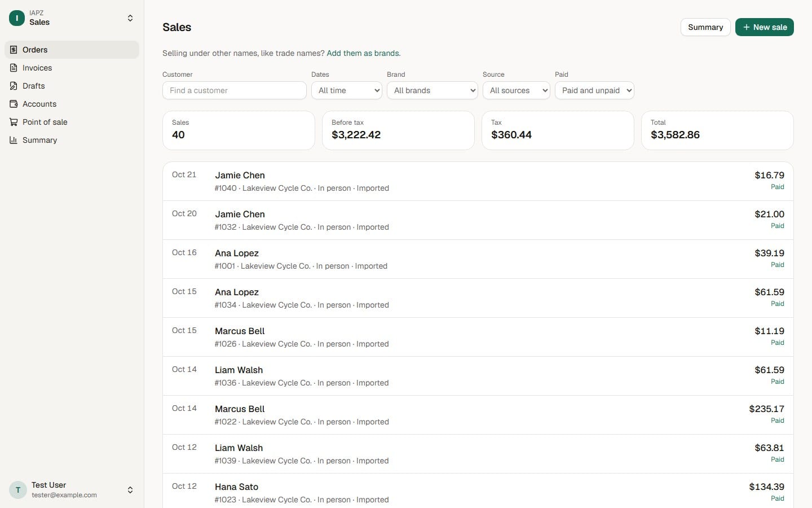Click the $235.17 order amount

(766, 409)
